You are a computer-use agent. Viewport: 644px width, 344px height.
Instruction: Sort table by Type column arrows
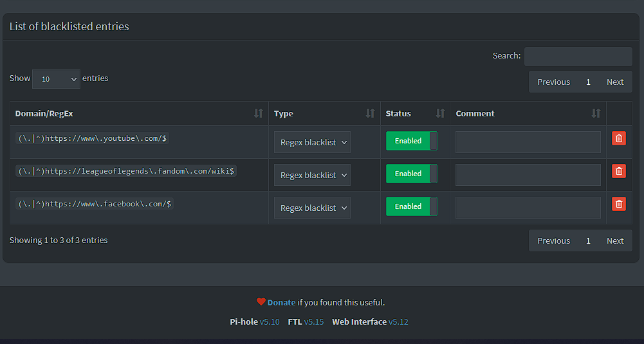coord(370,113)
